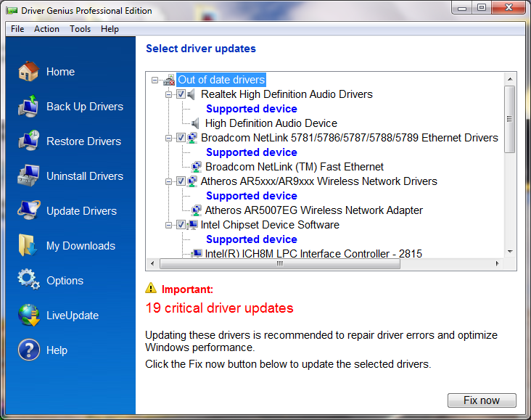Open Restore Drivers label

point(83,141)
